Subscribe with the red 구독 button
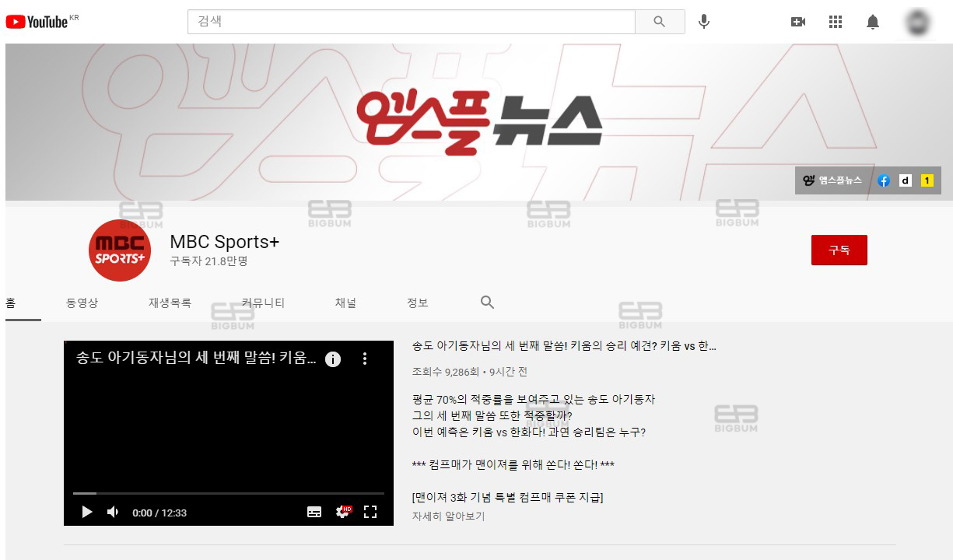Image resolution: width=953 pixels, height=560 pixels. 839,250
